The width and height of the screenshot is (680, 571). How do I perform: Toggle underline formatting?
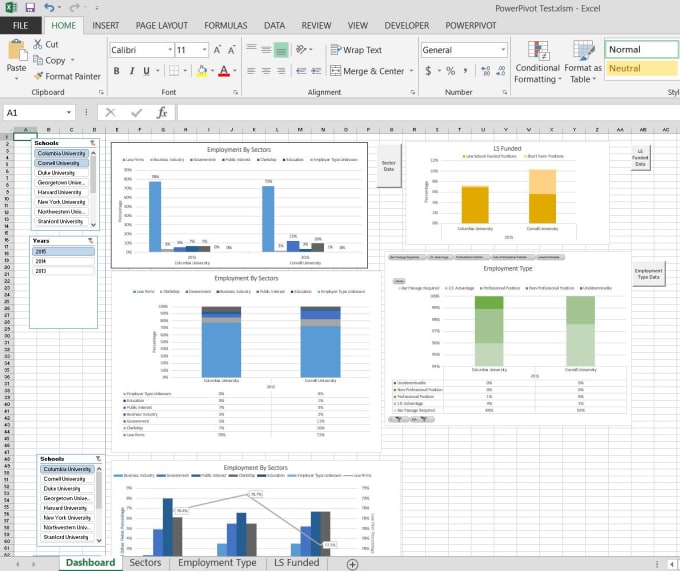click(147, 71)
